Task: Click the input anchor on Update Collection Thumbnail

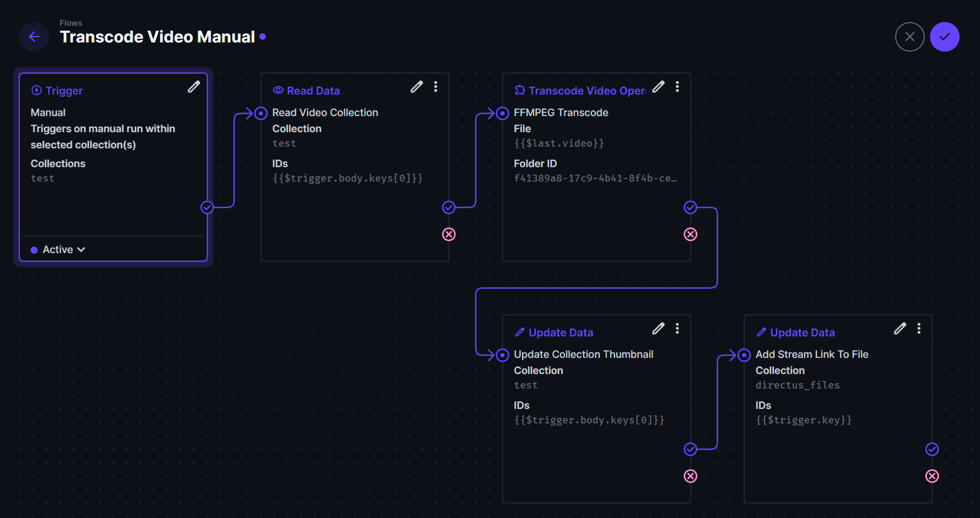Action: [502, 355]
